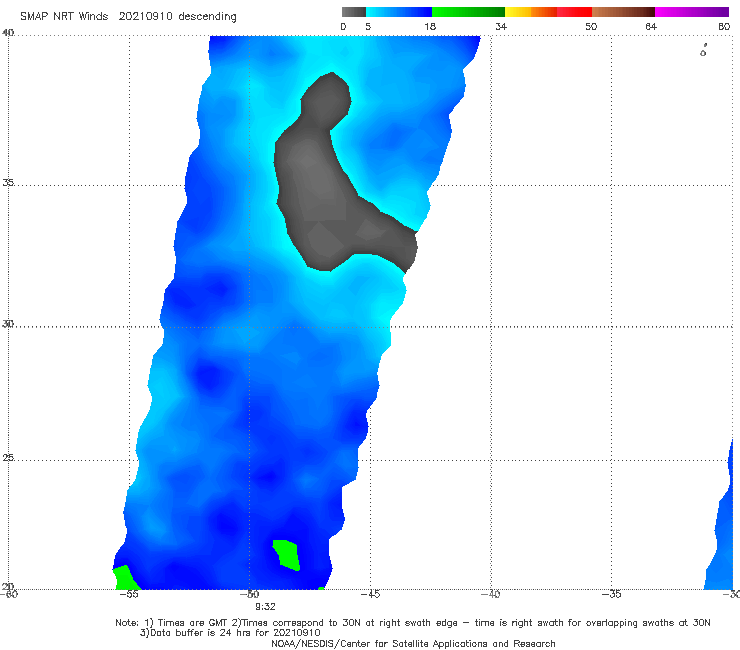The height and width of the screenshot is (650, 740).
Task: Click the 'Note: 1) Times are GMT' footnote line
Action: [x=412, y=623]
